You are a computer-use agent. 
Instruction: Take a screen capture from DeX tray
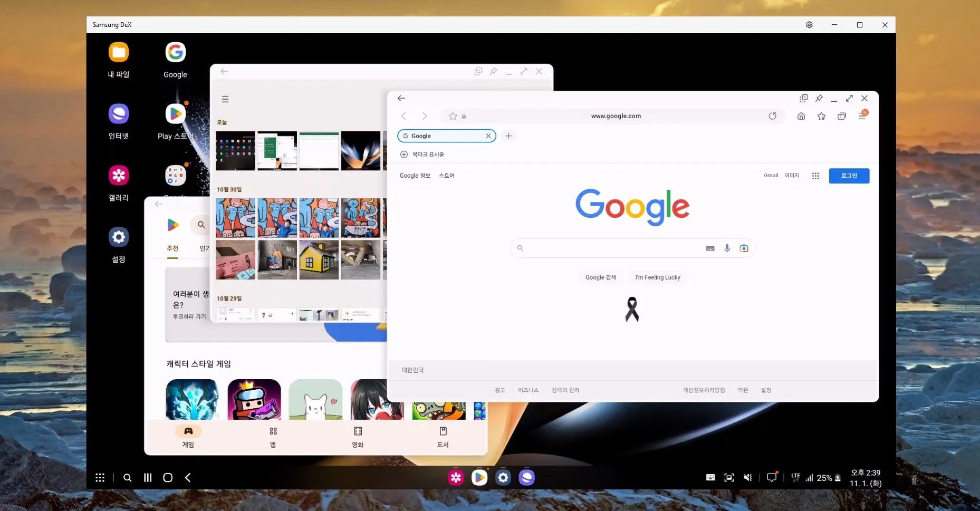729,478
